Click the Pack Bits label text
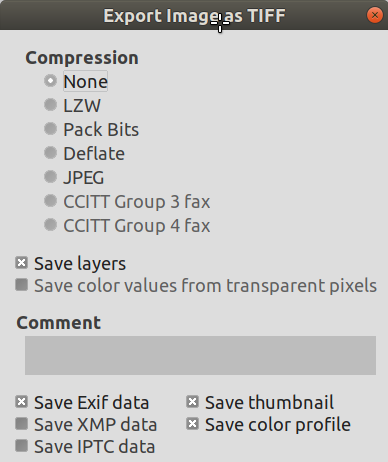 [101, 129]
